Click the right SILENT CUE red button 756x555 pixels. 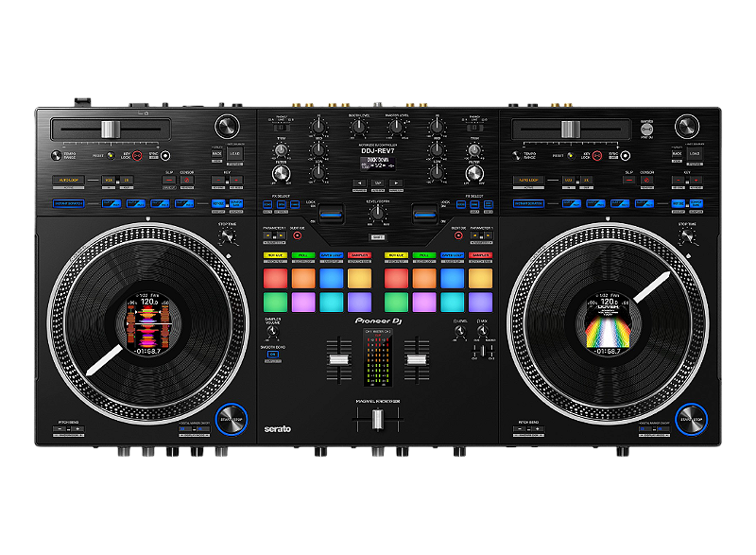coord(458,235)
